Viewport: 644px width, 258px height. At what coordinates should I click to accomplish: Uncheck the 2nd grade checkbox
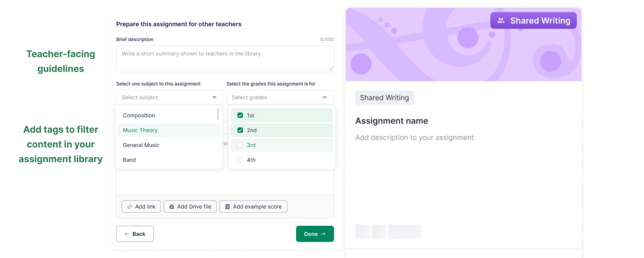240,130
